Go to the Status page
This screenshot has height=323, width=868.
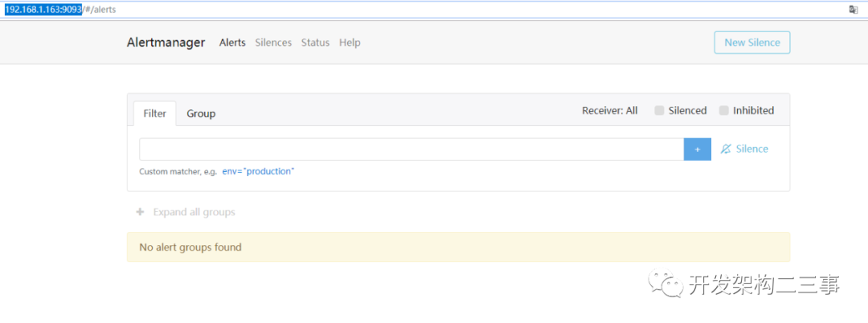coord(315,43)
